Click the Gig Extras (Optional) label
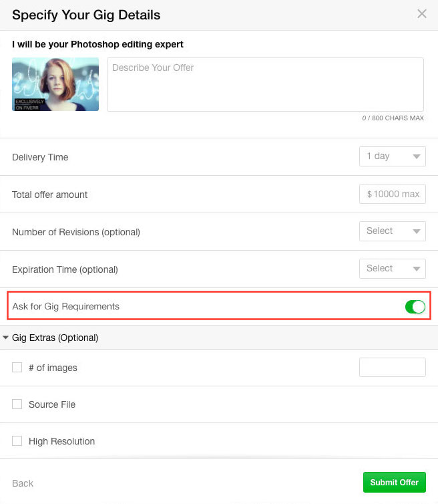The width and height of the screenshot is (438, 504). pyautogui.click(x=55, y=338)
